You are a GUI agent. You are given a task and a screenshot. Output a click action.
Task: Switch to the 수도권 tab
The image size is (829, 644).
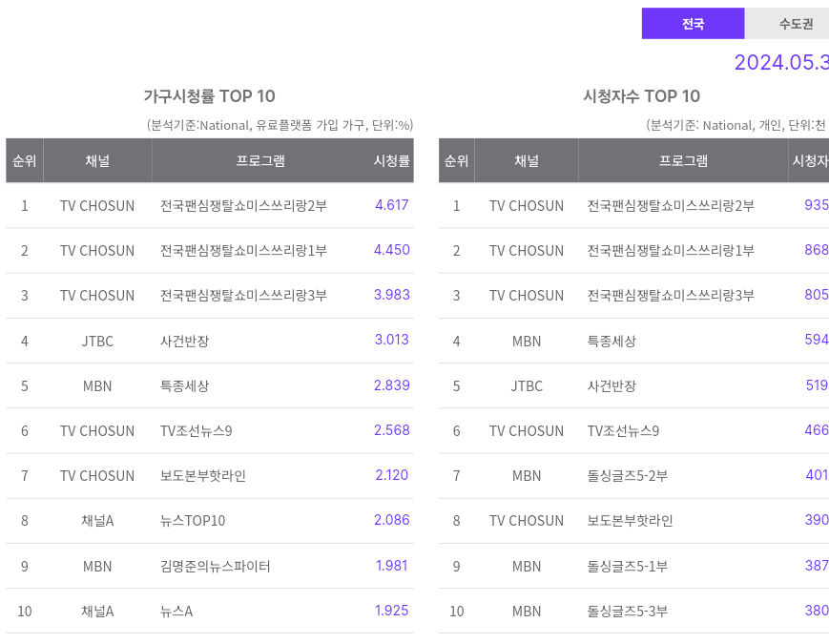pos(787,23)
